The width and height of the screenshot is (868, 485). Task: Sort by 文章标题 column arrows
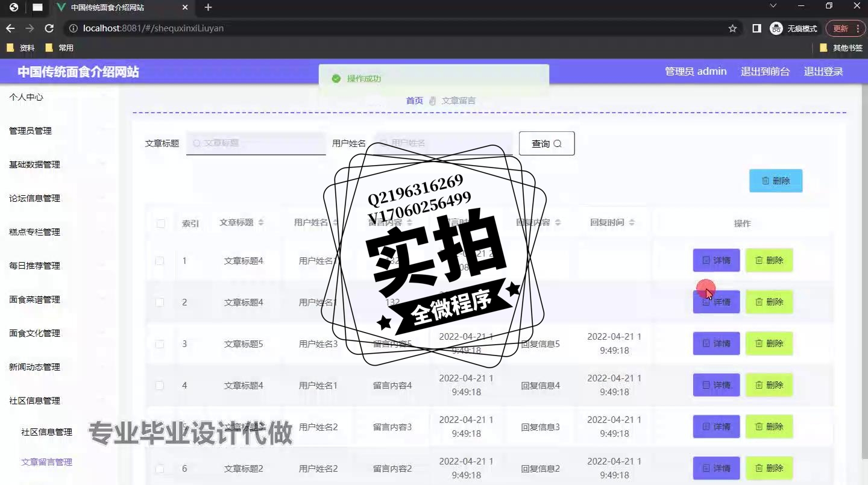(x=261, y=222)
